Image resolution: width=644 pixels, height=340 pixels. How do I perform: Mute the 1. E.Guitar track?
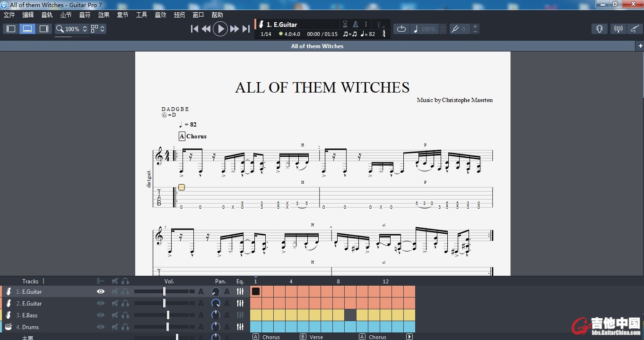pyautogui.click(x=114, y=291)
